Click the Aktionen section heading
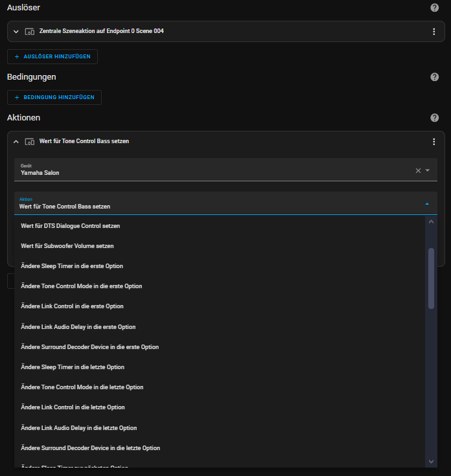Screen dimensions: 451x476 [x=24, y=117]
